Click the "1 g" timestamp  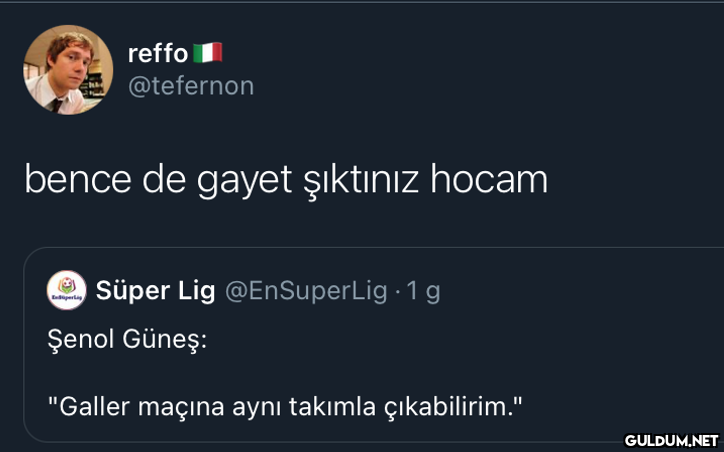pyautogui.click(x=423, y=292)
